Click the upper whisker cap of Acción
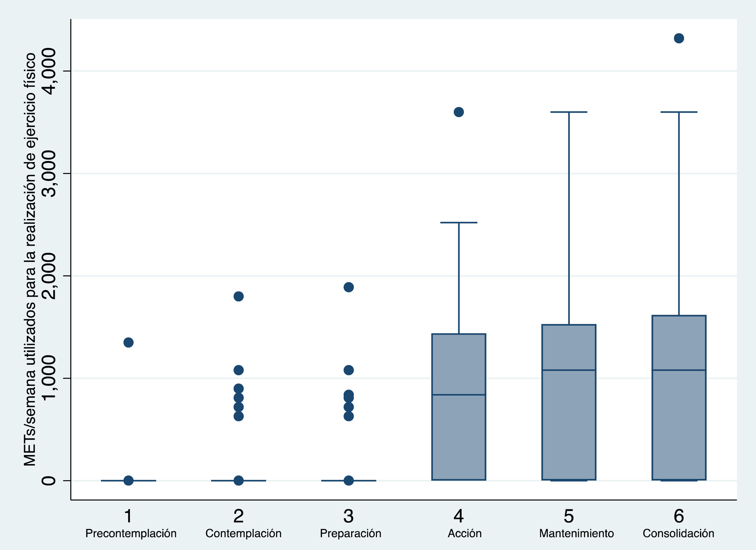Image resolution: width=756 pixels, height=550 pixels. click(459, 222)
